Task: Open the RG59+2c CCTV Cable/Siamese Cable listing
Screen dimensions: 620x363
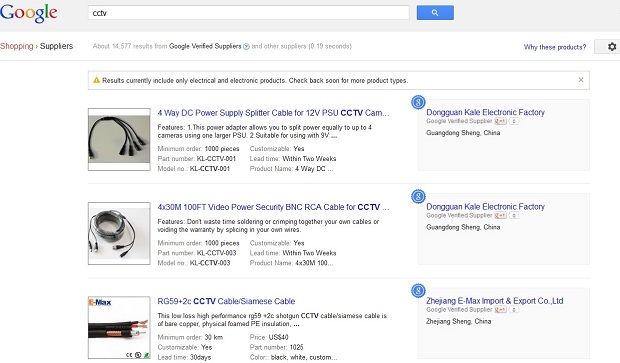Action: point(226,301)
